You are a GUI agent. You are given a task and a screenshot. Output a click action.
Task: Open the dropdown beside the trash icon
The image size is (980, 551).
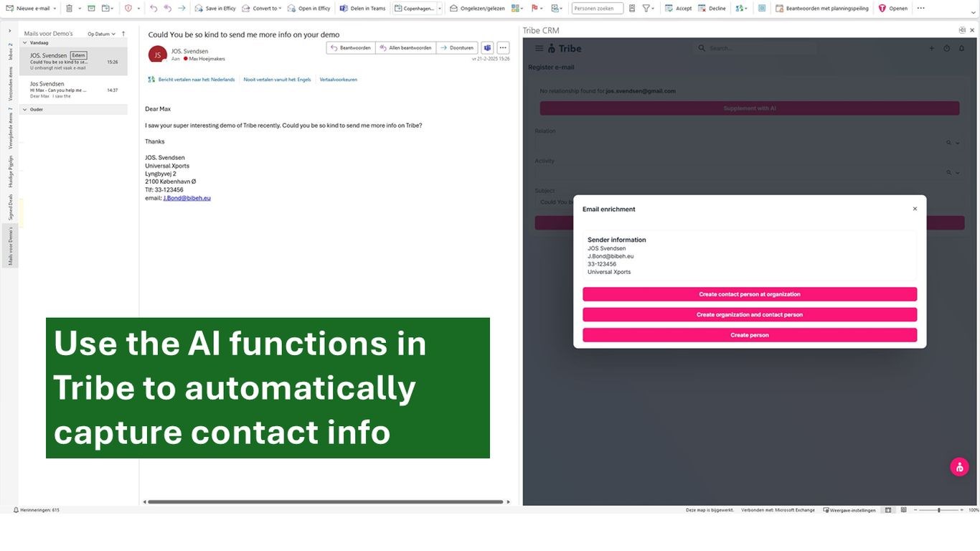tap(79, 9)
